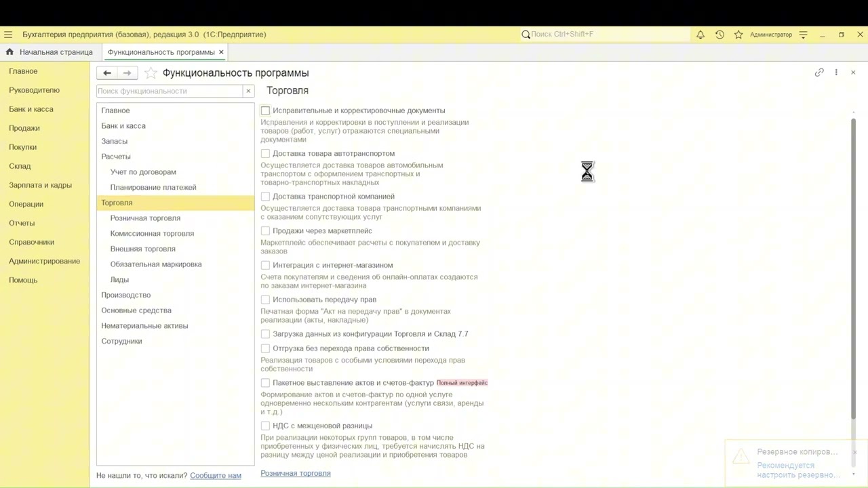Copy link via chain icon

(x=819, y=73)
